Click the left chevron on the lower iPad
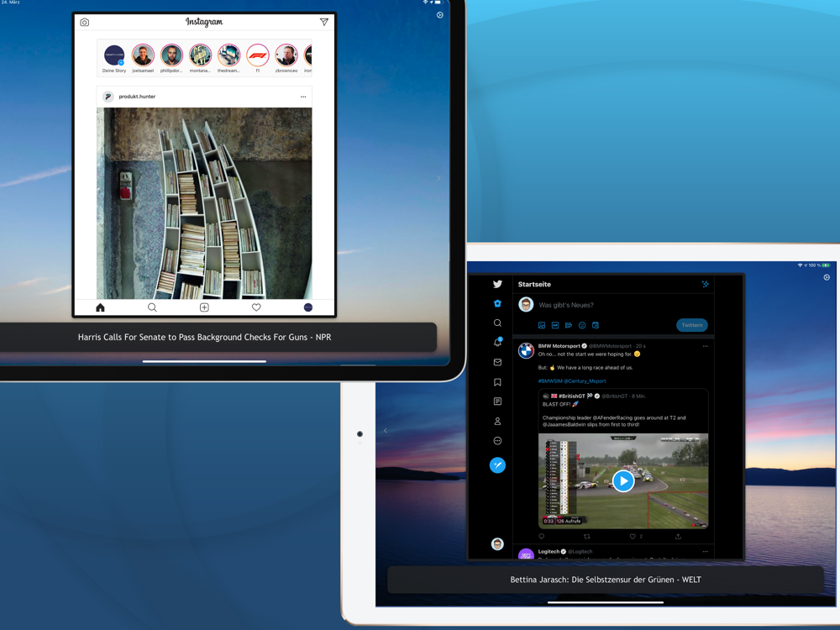The height and width of the screenshot is (630, 840). [386, 431]
